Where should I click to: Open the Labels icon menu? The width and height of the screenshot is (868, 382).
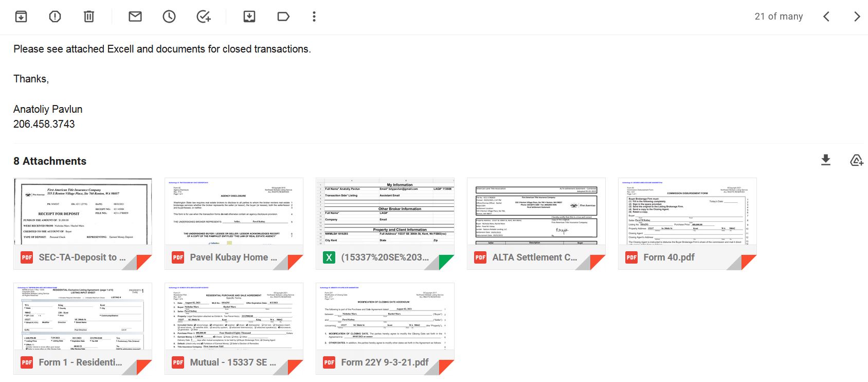pyautogui.click(x=283, y=16)
